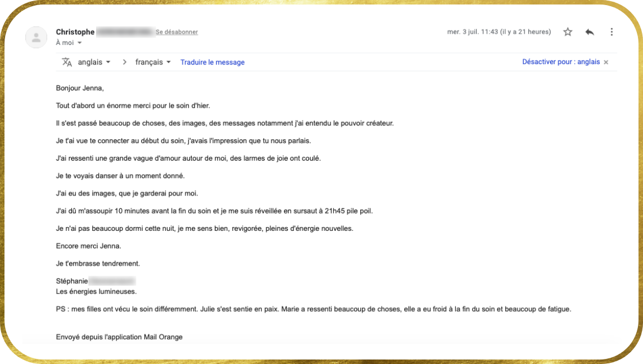The width and height of the screenshot is (643, 364).
Task: Click the 'Se désabonner' link
Action: (176, 32)
